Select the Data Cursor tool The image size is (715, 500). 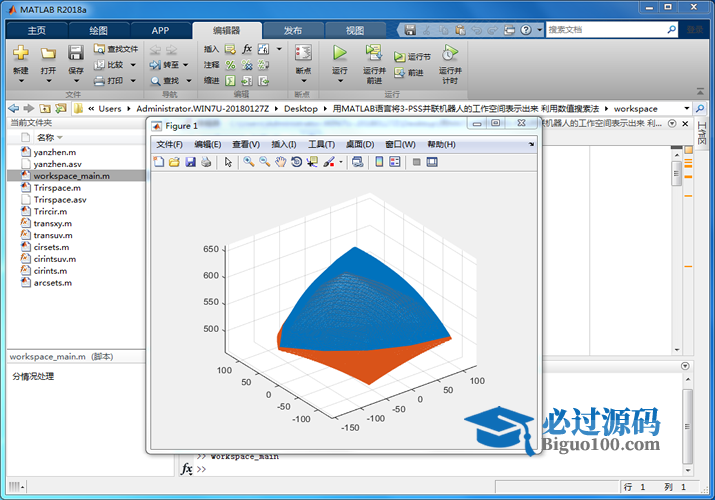(x=312, y=162)
